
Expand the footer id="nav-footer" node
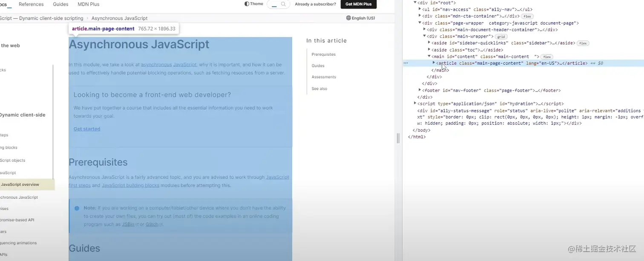pos(420,90)
